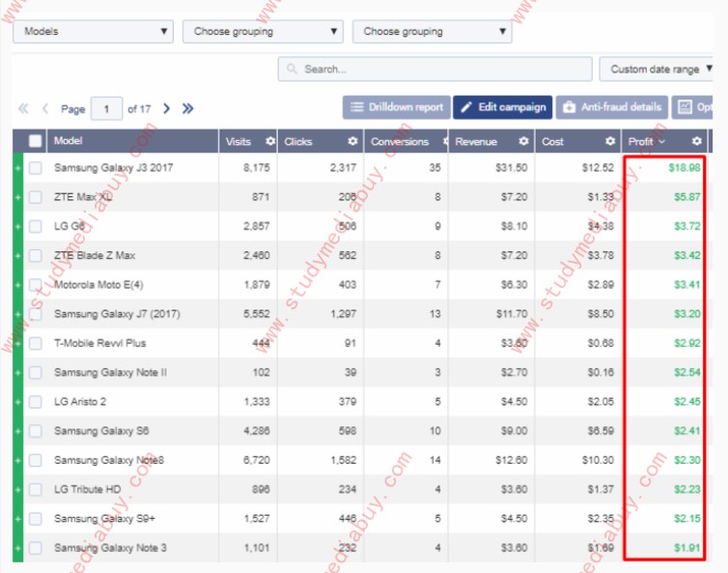Expand Samsung Galaxy Note II row plus
728x573 pixels.
(x=17, y=373)
